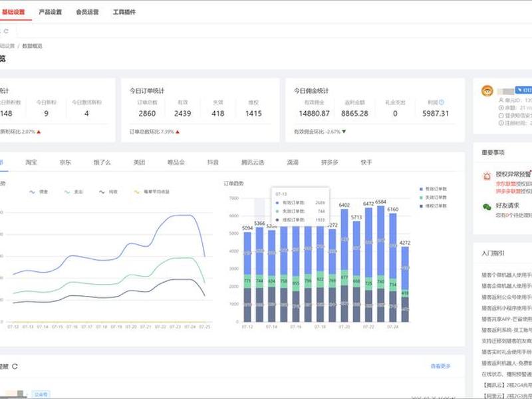
Task: Open the 基础设置 top menu
Action: click(13, 12)
